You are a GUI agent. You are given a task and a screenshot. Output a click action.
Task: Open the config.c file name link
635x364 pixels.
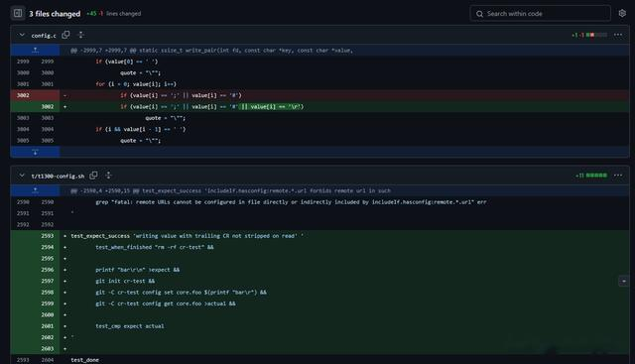click(44, 36)
